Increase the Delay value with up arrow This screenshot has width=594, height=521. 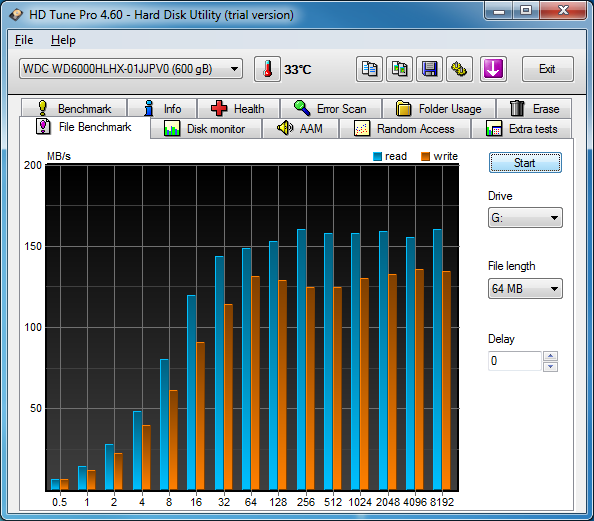(x=550, y=356)
